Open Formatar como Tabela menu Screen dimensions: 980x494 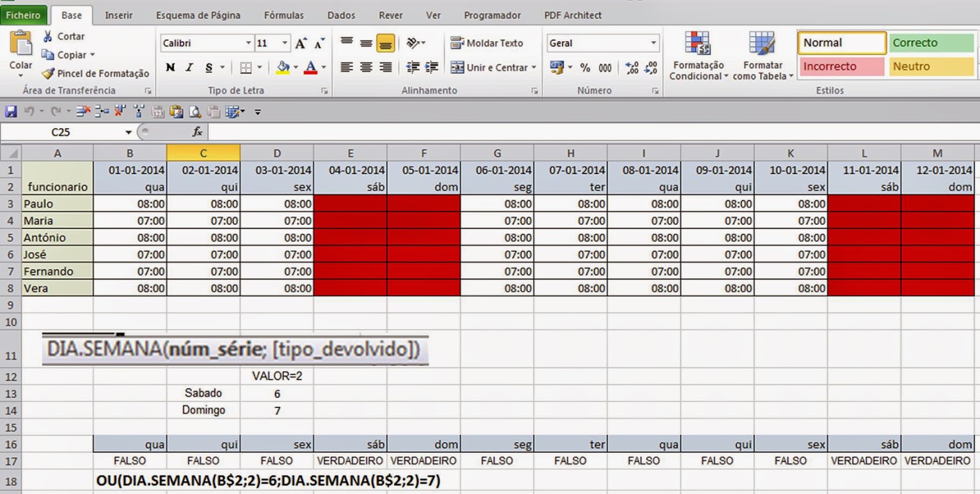tap(763, 56)
